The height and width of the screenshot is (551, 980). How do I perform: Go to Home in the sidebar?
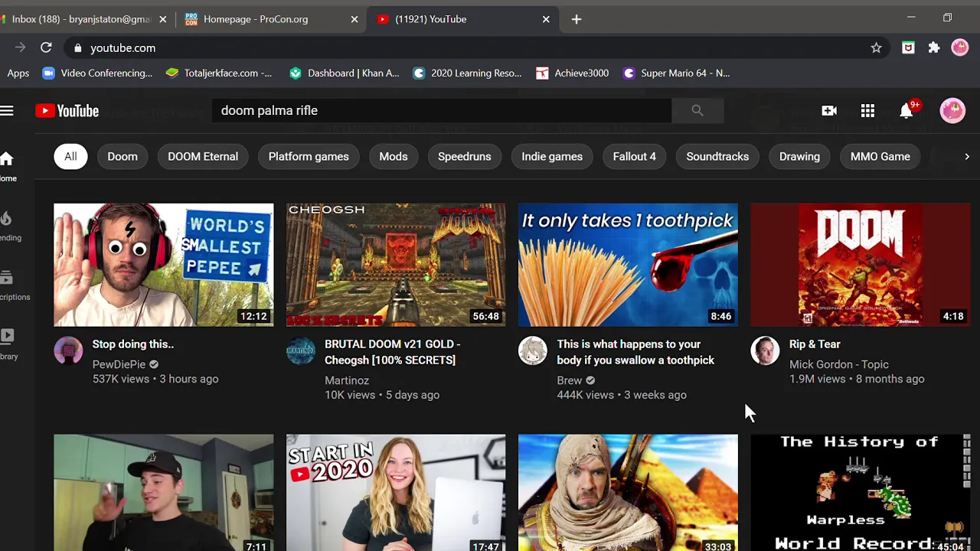[8, 166]
